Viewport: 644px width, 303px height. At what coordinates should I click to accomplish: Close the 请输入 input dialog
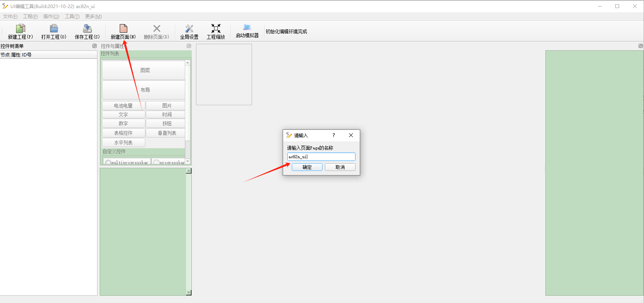[x=351, y=135]
